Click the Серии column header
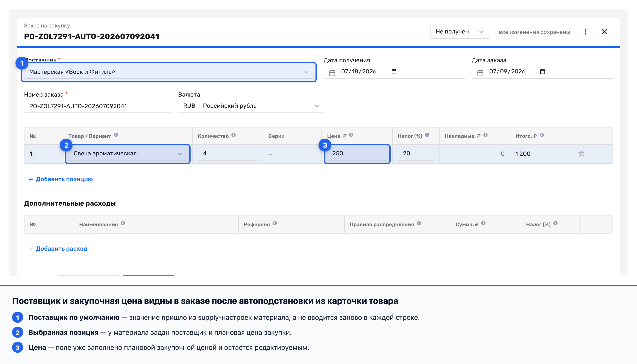 tap(276, 136)
